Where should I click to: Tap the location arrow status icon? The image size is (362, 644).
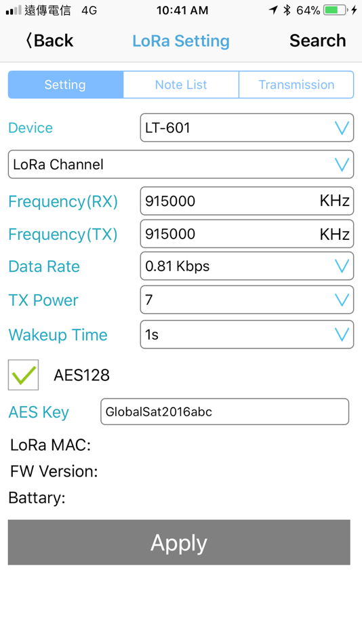[x=273, y=10]
